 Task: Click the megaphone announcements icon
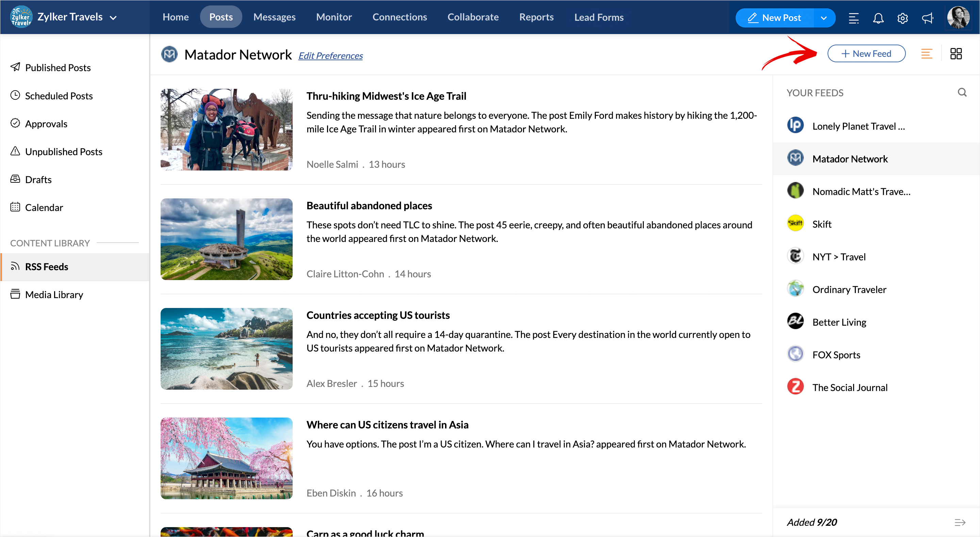click(x=927, y=18)
